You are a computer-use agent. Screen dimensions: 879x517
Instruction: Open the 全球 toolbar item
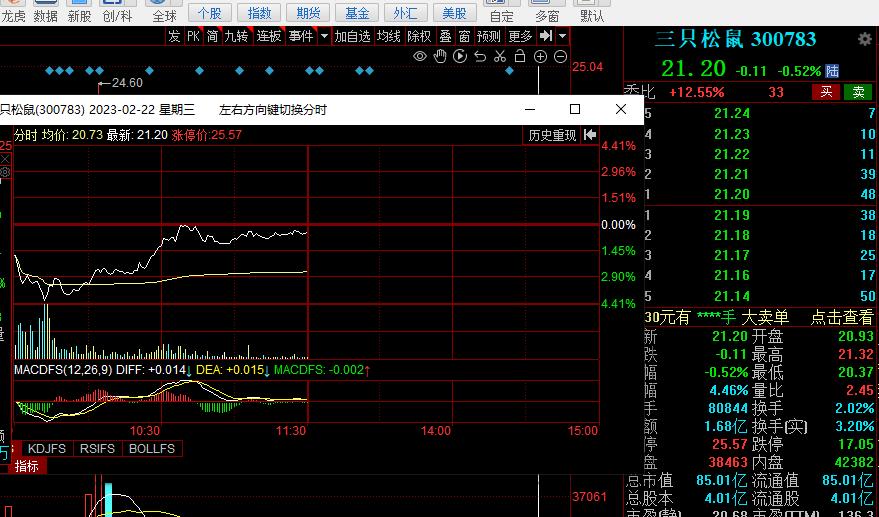[x=164, y=12]
